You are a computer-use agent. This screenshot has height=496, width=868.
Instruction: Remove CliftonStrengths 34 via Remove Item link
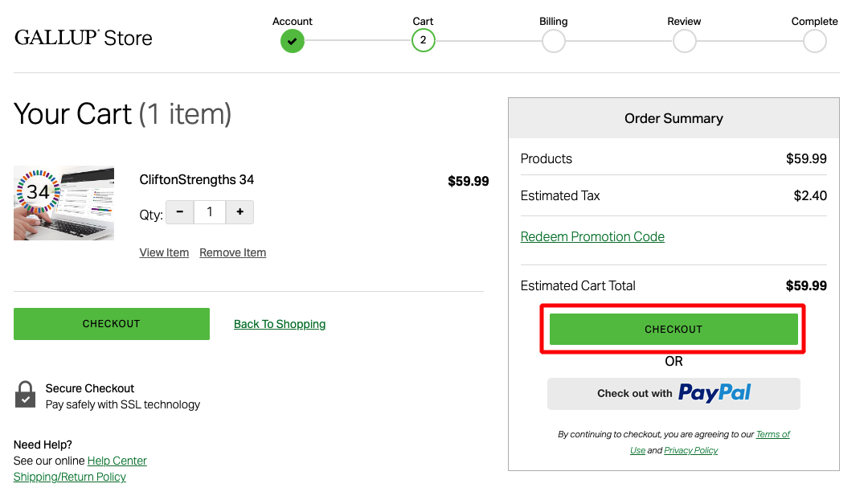[232, 252]
